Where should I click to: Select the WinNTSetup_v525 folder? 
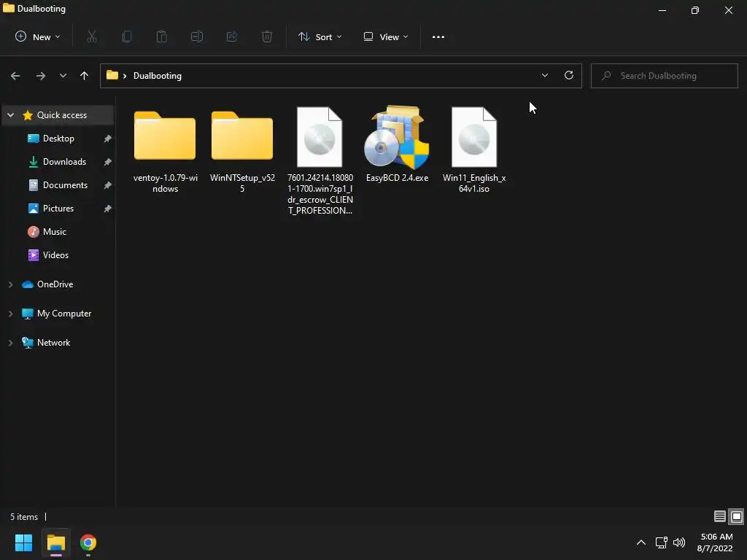point(242,151)
